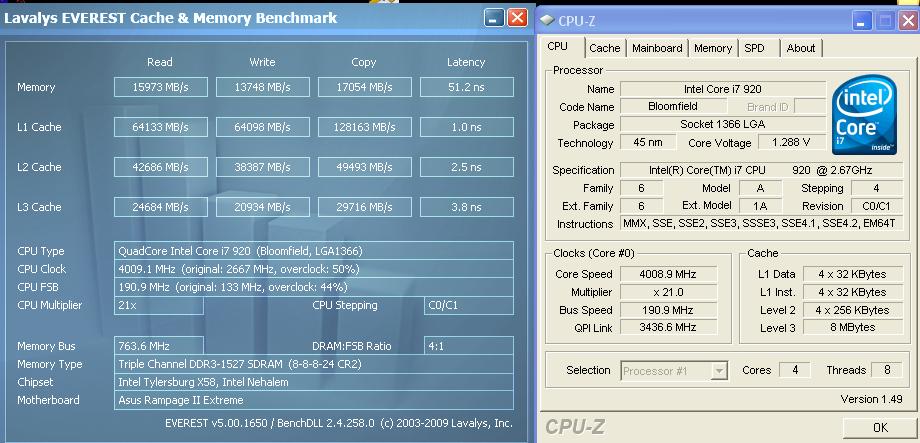Click L2 Cache Copy value 49493 MB/s
The width and height of the screenshot is (920, 443).
(x=365, y=167)
